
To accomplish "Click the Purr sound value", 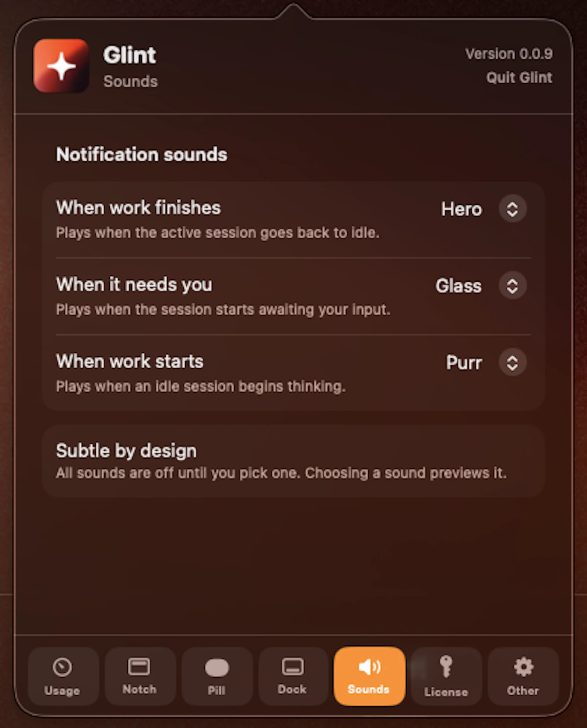I will 464,362.
